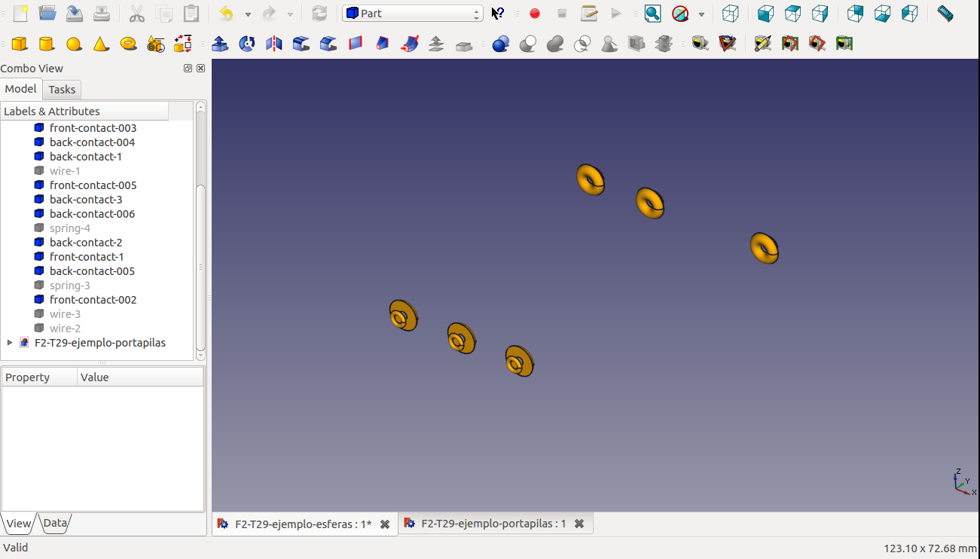980x559 pixels.
Task: Click the Revolve tool icon
Action: 247,44
